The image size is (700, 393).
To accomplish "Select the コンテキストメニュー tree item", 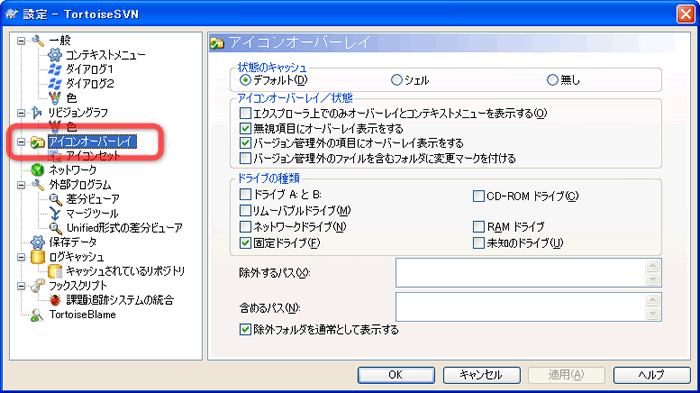I will 105,55.
